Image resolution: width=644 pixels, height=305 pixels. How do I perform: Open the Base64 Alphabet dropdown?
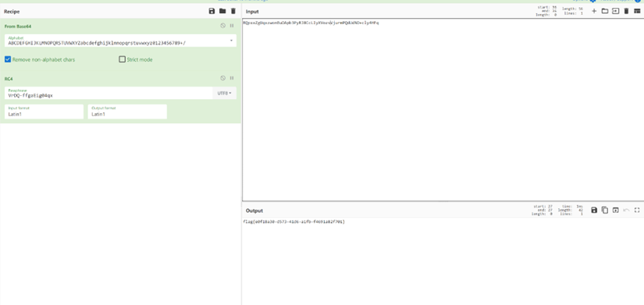(x=231, y=41)
